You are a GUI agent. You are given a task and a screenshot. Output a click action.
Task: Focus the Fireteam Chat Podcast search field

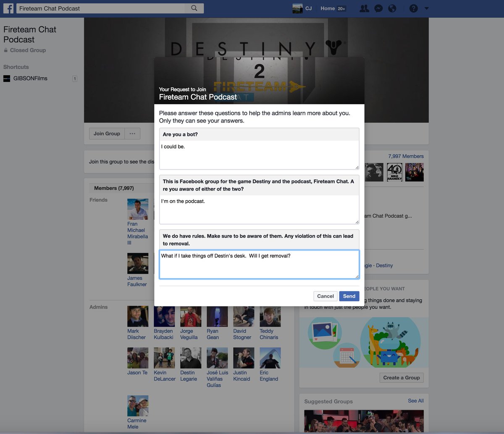tap(101, 8)
